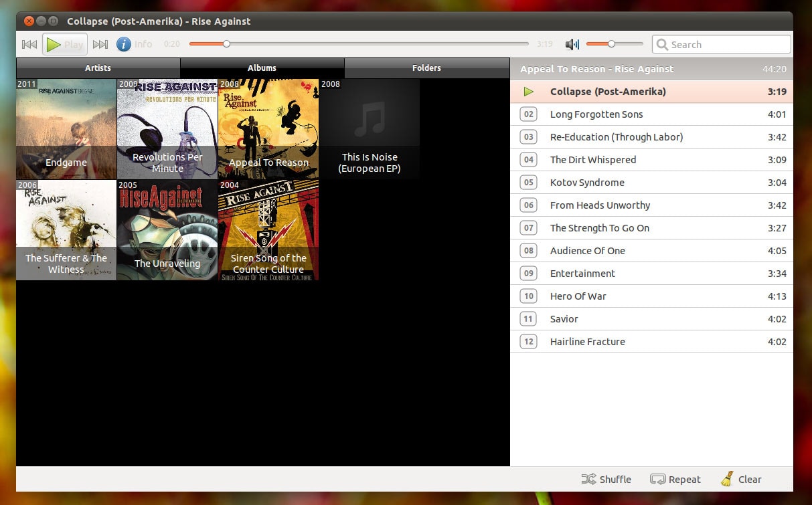
Task: Click the Play button
Action: 65,45
